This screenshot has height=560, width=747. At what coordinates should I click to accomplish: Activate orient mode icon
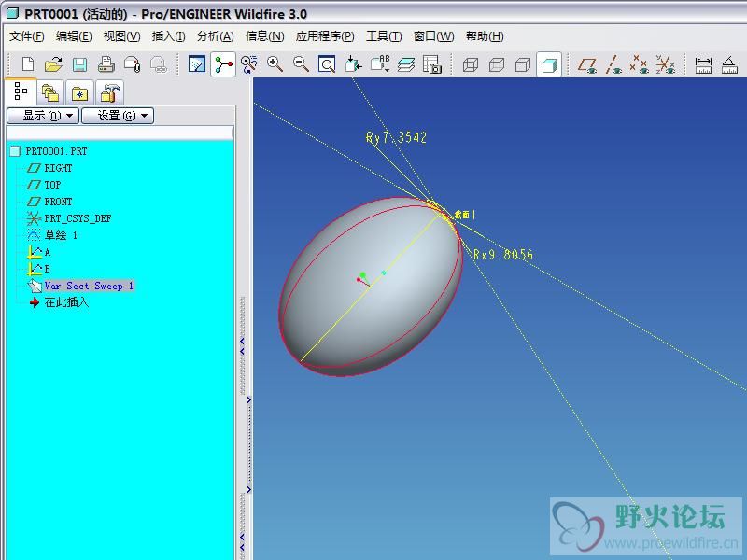pyautogui.click(x=249, y=63)
